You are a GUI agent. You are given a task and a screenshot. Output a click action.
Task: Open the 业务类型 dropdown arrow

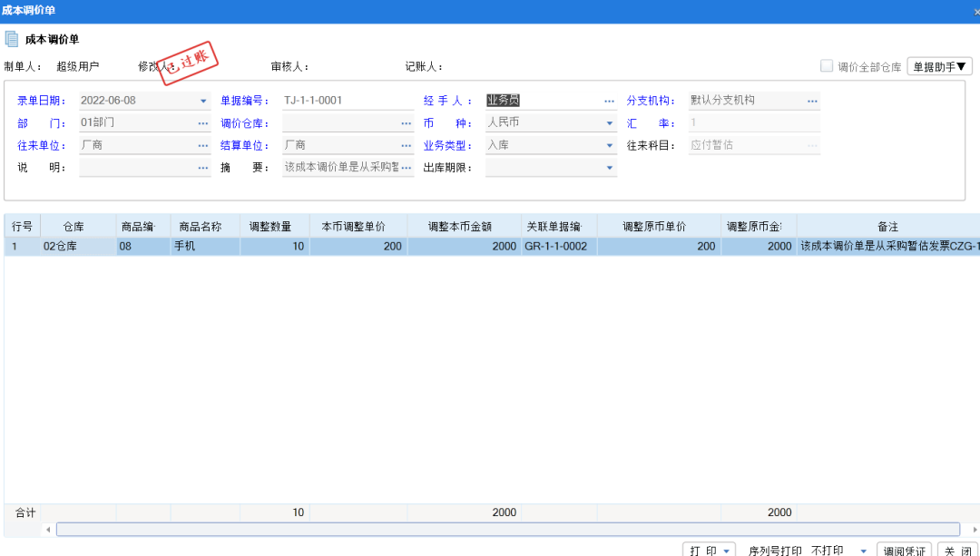point(609,144)
